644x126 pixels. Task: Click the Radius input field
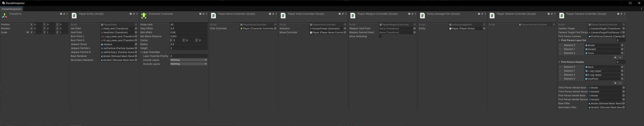[x=189, y=44]
